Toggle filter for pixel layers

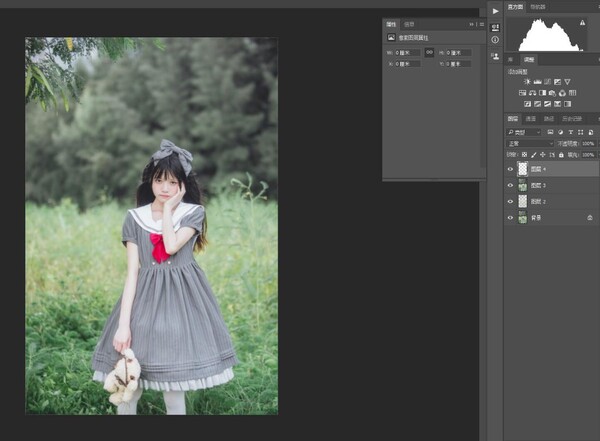(x=550, y=132)
